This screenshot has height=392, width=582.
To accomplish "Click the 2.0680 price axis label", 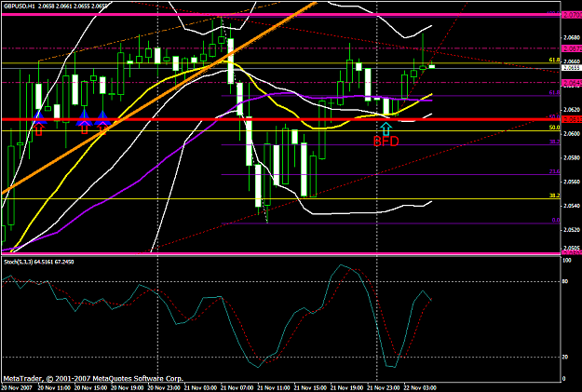I will pos(571,37).
